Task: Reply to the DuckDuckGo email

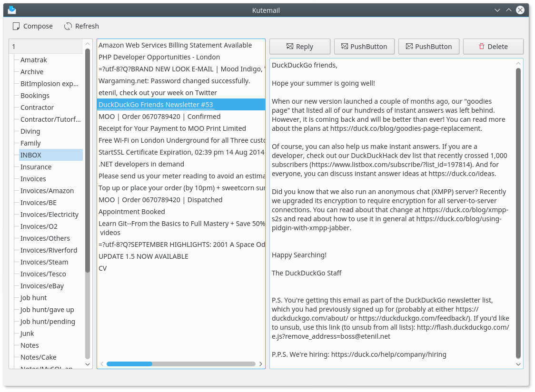Action: [x=299, y=47]
